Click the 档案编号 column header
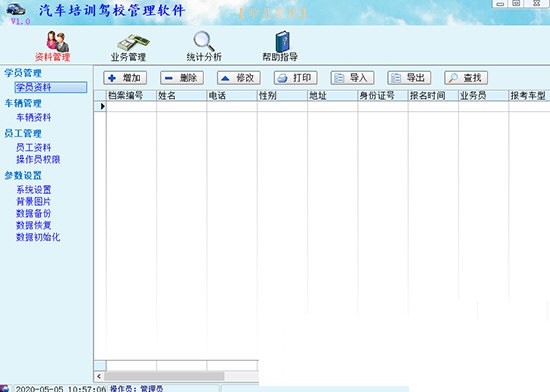Image resolution: width=550 pixels, height=392 pixels. click(131, 96)
